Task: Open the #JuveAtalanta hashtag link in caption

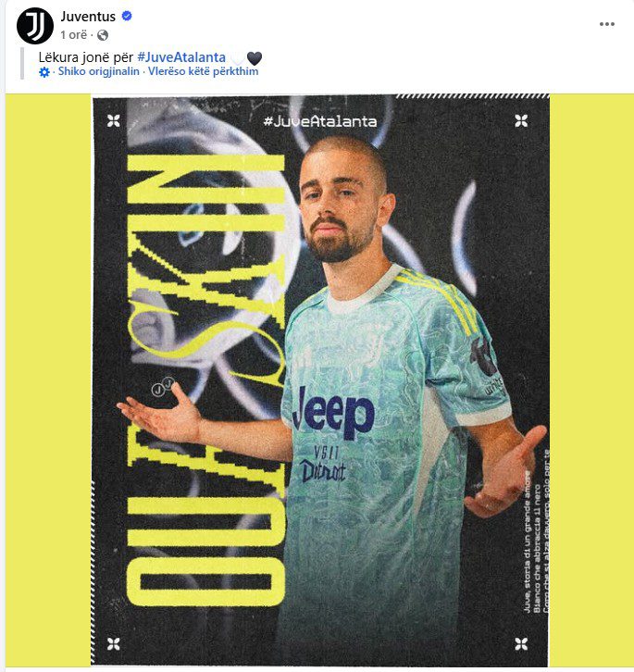Action: tap(181, 57)
